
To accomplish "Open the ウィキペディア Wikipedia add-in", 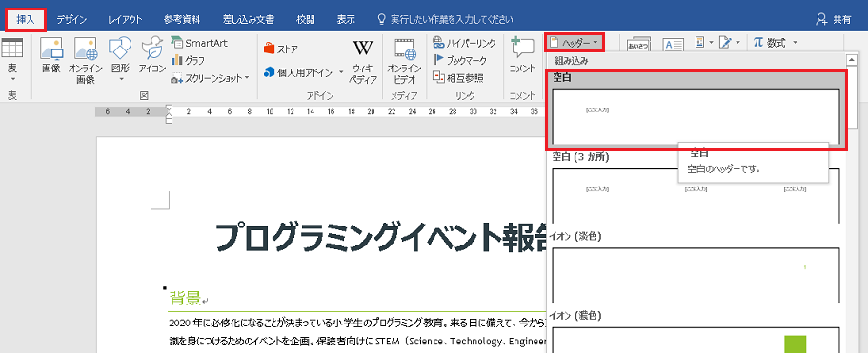I will point(363,61).
